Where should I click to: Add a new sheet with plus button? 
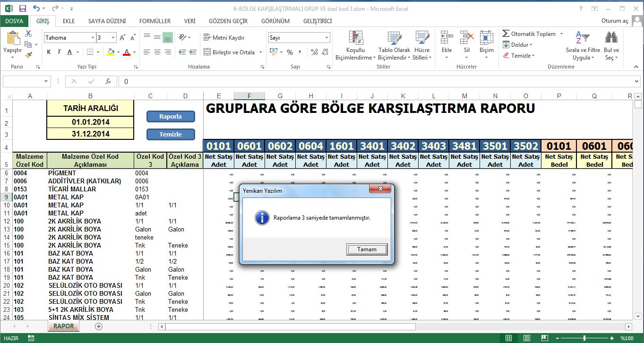click(x=99, y=326)
